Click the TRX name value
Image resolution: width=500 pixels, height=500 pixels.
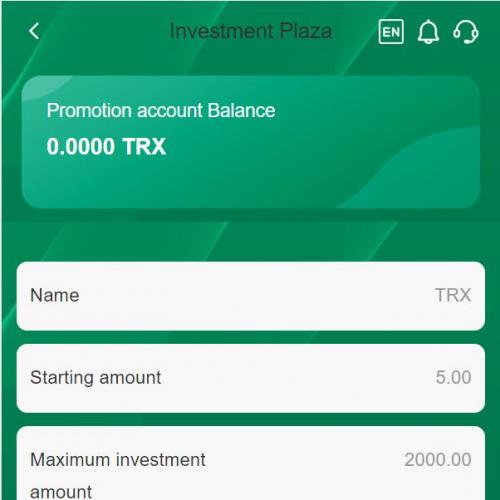pos(453,295)
